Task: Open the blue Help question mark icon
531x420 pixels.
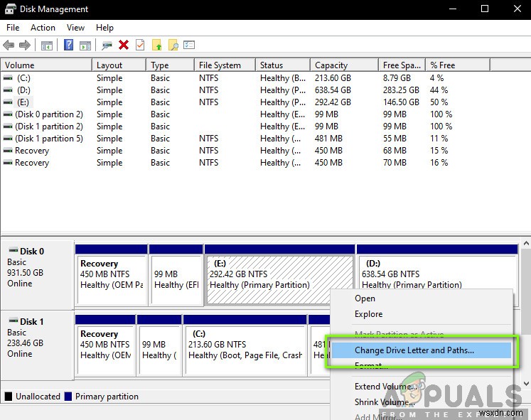Action: click(68, 45)
